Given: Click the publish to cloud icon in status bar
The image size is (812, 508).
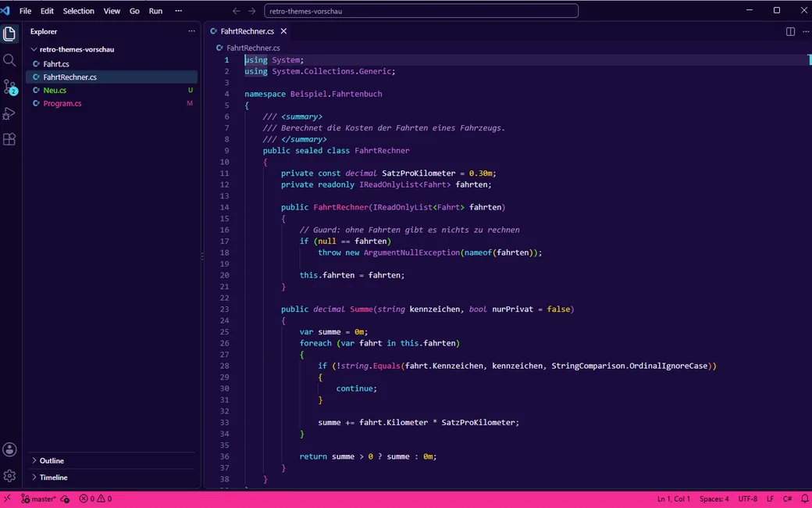Looking at the screenshot, I should point(65,499).
